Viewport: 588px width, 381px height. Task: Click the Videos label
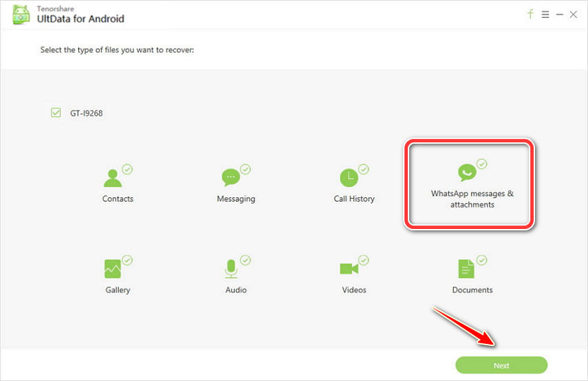click(354, 290)
